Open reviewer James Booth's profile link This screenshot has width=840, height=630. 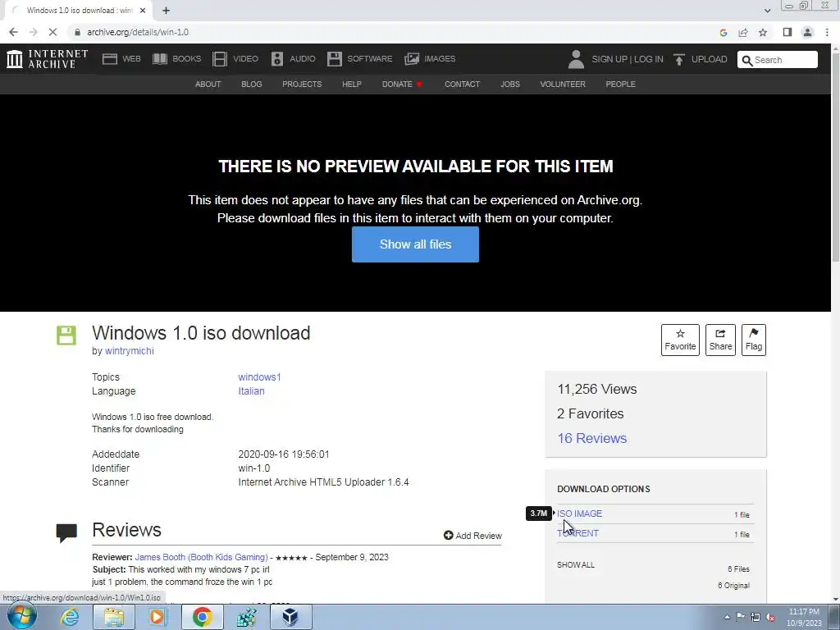coord(202,557)
